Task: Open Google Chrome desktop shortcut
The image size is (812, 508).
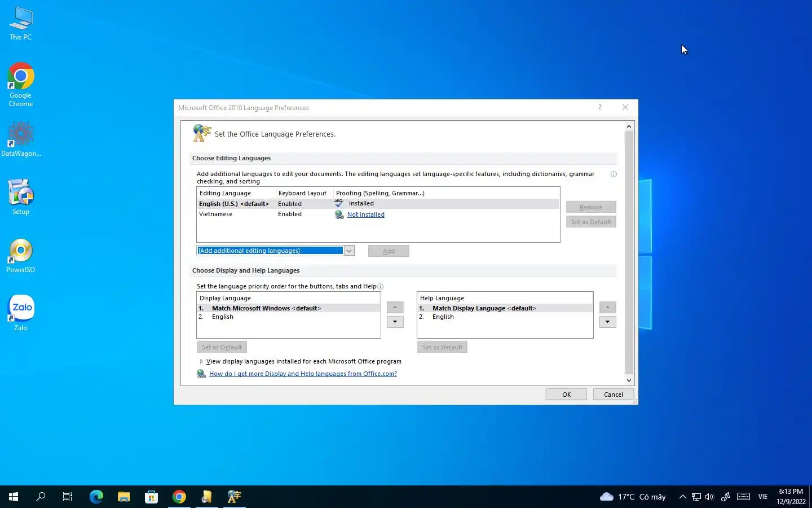Action: point(21,85)
